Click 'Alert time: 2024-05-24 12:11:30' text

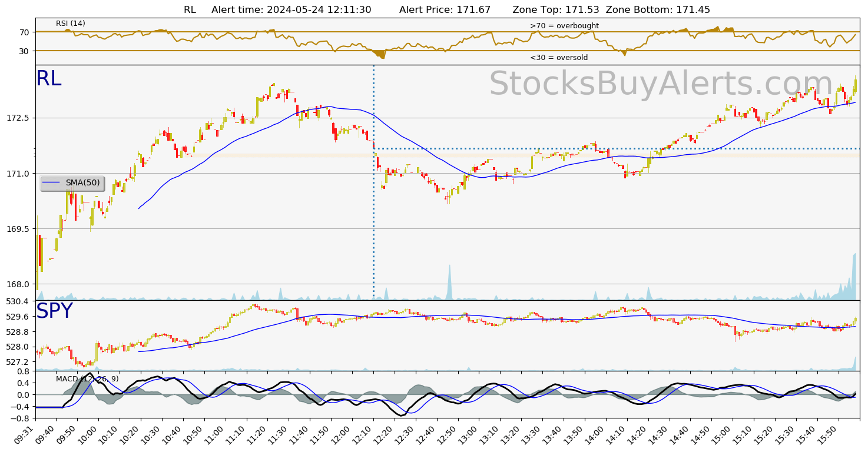click(291, 10)
